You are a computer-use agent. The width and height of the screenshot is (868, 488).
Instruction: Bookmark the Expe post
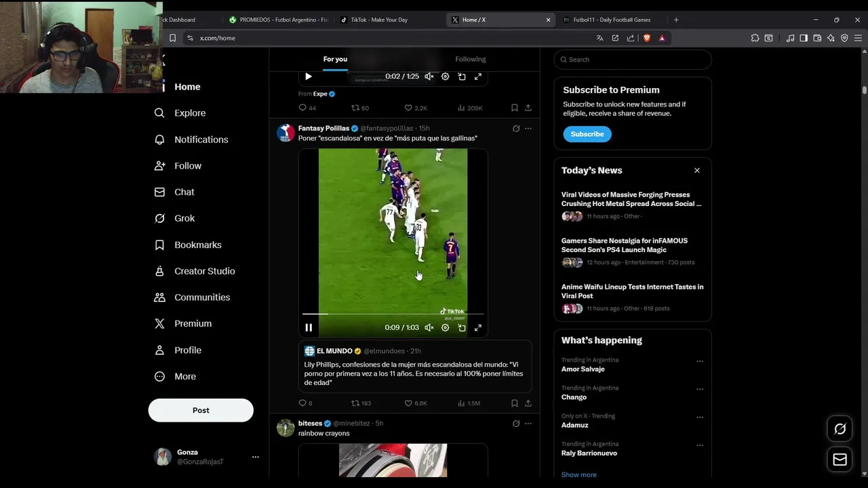click(515, 108)
